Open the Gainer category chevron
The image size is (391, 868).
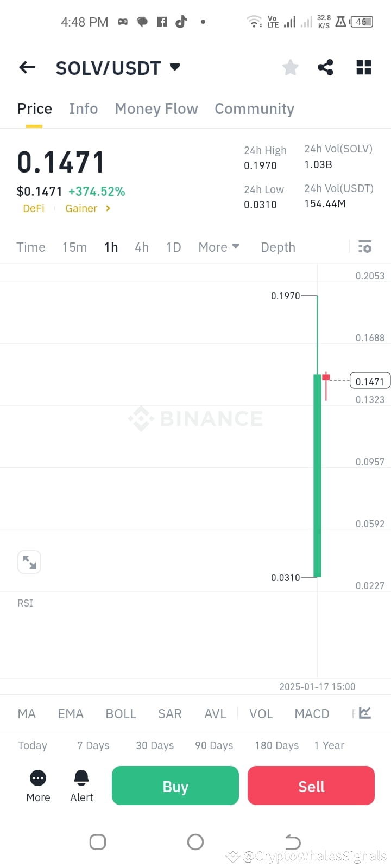[107, 208]
